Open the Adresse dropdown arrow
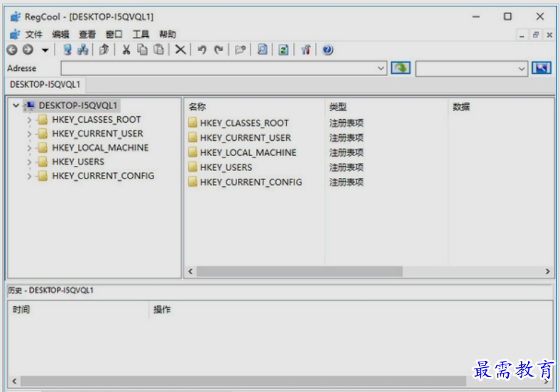Image resolution: width=560 pixels, height=392 pixels. (x=381, y=68)
